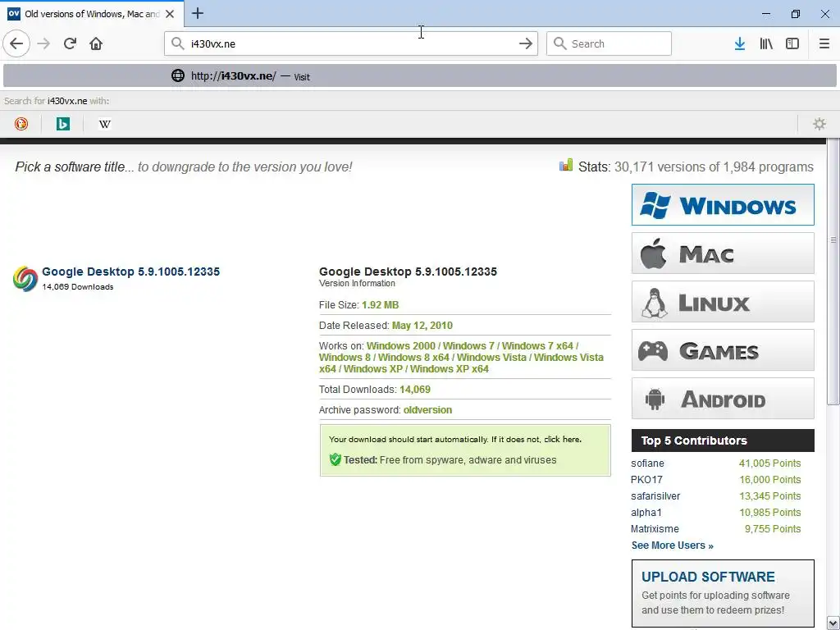Click the 16,000 Points value

click(769, 479)
